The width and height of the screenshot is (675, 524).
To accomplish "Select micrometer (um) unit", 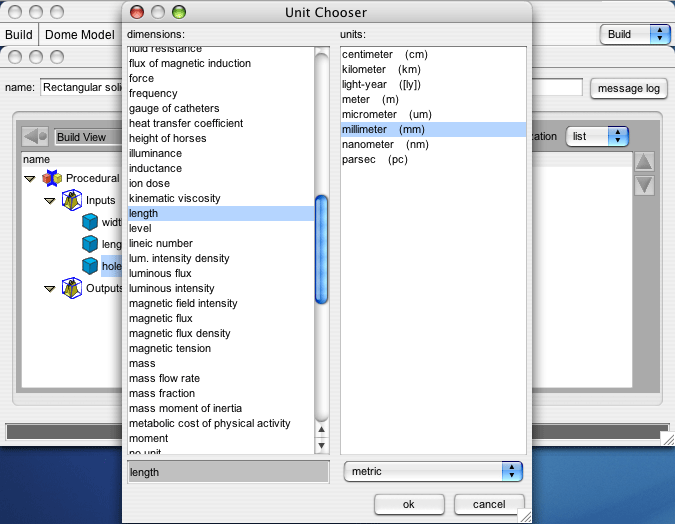I will [x=433, y=115].
